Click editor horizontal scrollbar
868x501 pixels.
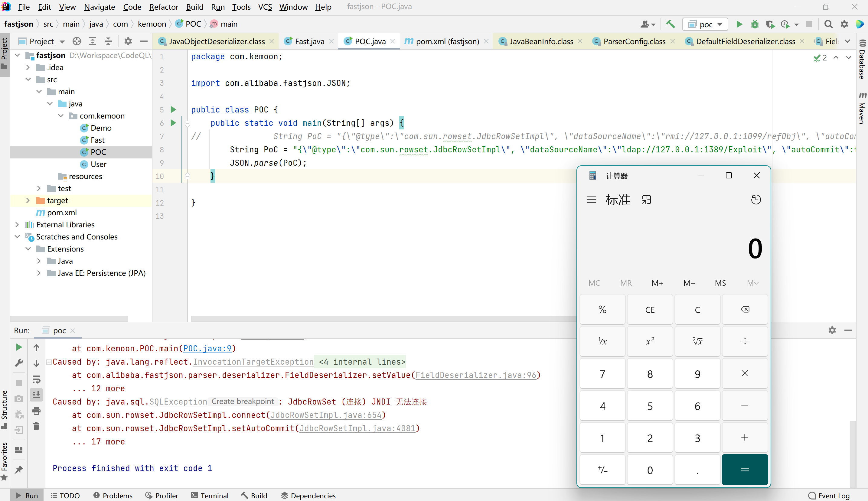tap(379, 318)
